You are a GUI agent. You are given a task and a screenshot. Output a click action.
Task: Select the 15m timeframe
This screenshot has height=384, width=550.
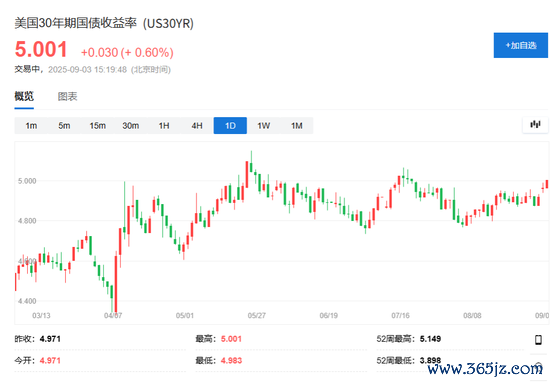pyautogui.click(x=98, y=126)
